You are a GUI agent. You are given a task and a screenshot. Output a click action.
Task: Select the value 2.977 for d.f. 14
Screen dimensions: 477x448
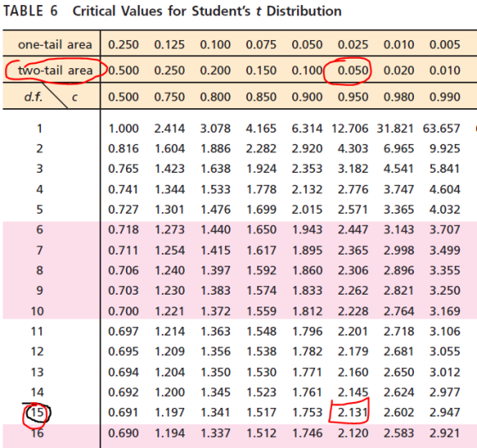[x=445, y=393]
